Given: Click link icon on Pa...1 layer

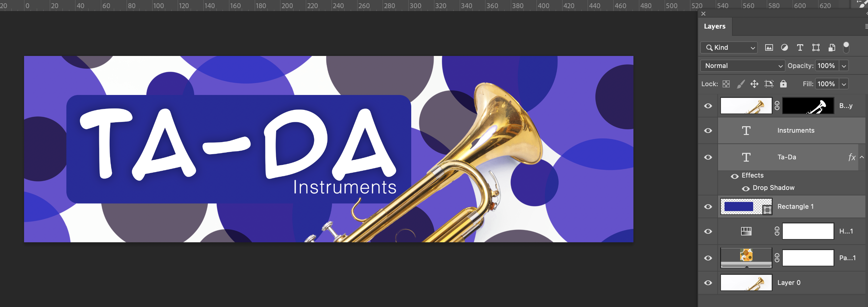Looking at the screenshot, I should click(777, 258).
